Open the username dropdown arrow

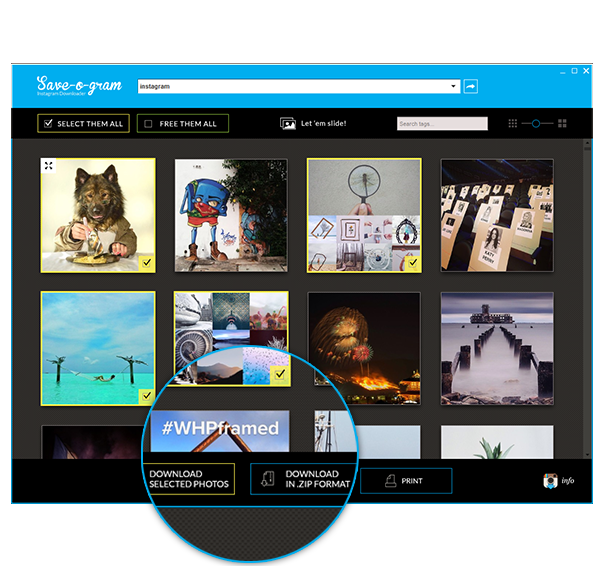[454, 87]
